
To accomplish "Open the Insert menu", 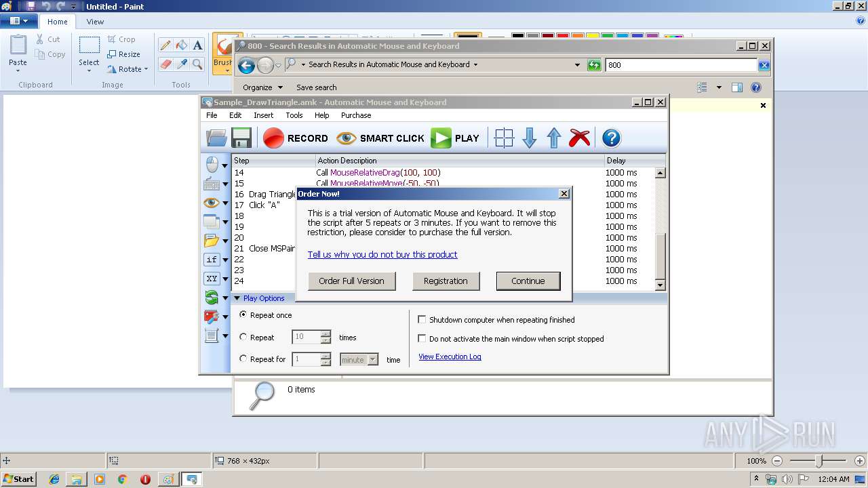I will click(263, 115).
